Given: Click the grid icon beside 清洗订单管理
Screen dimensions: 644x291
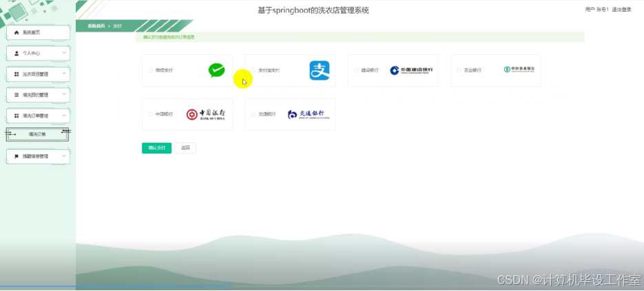Looking at the screenshot, I should [x=17, y=116].
